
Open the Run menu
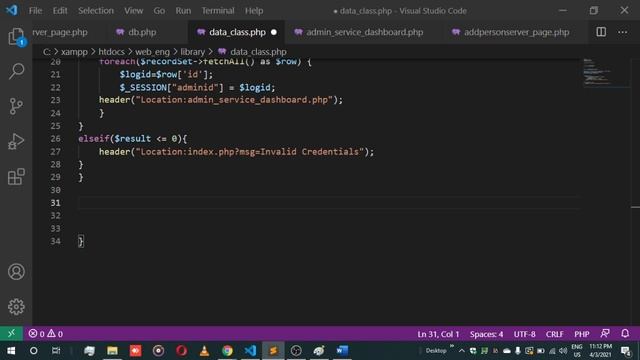[183, 11]
